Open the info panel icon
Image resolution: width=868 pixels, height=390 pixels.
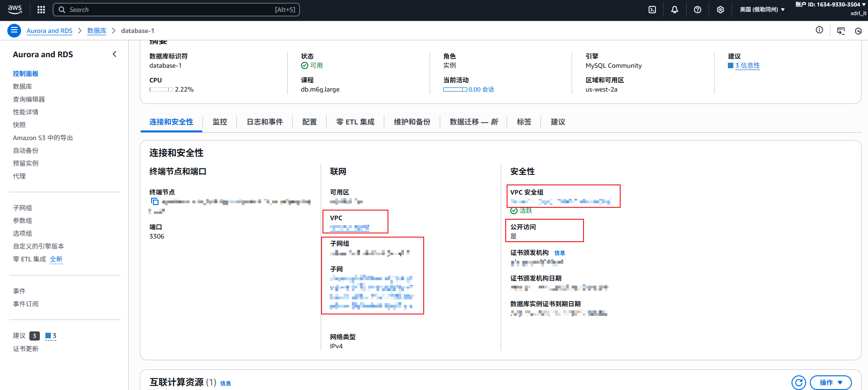click(x=819, y=30)
